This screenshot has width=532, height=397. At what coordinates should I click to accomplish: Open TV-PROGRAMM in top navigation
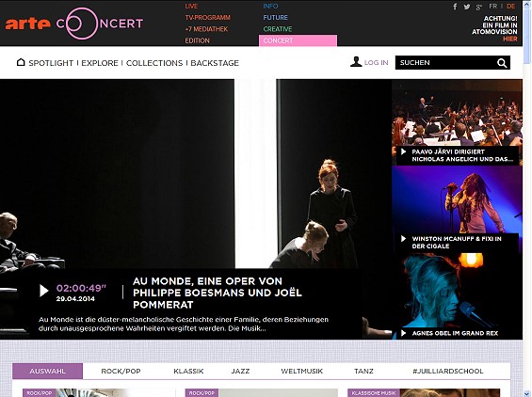(x=208, y=17)
